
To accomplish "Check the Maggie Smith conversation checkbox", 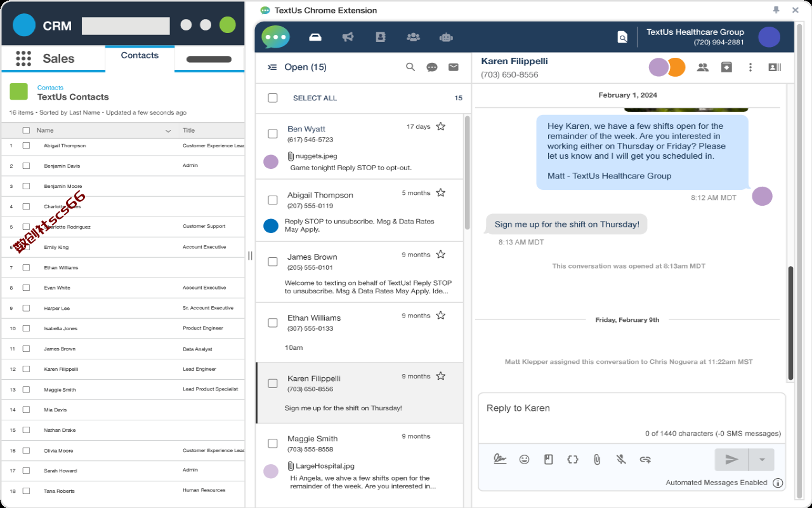I will pos(273,443).
